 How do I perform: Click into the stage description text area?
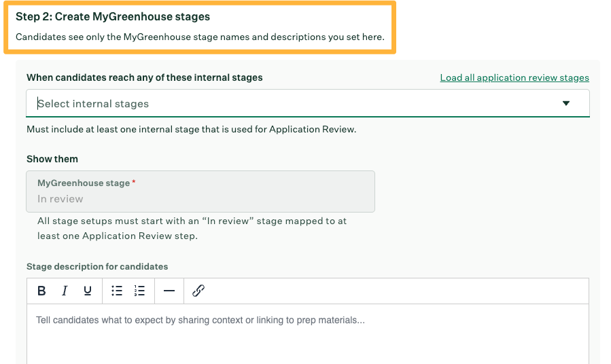307,334
